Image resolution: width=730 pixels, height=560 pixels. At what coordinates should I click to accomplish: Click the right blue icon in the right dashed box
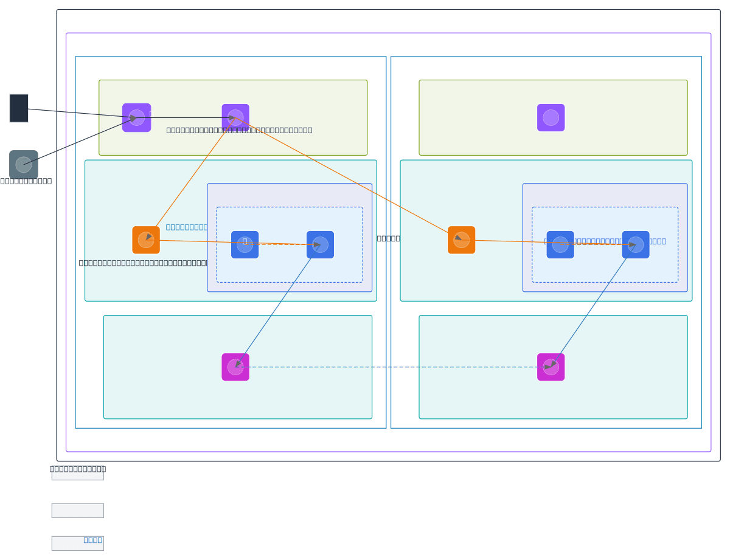pos(635,244)
